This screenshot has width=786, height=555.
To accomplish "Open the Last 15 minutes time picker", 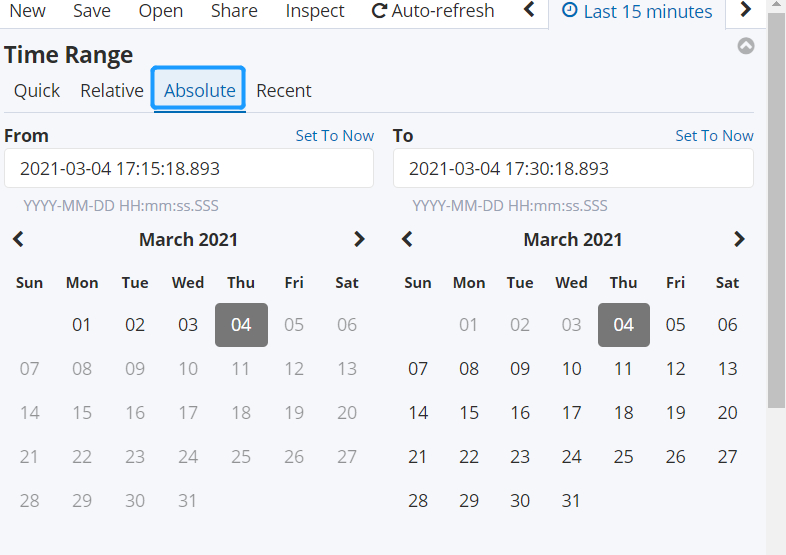I will [637, 12].
